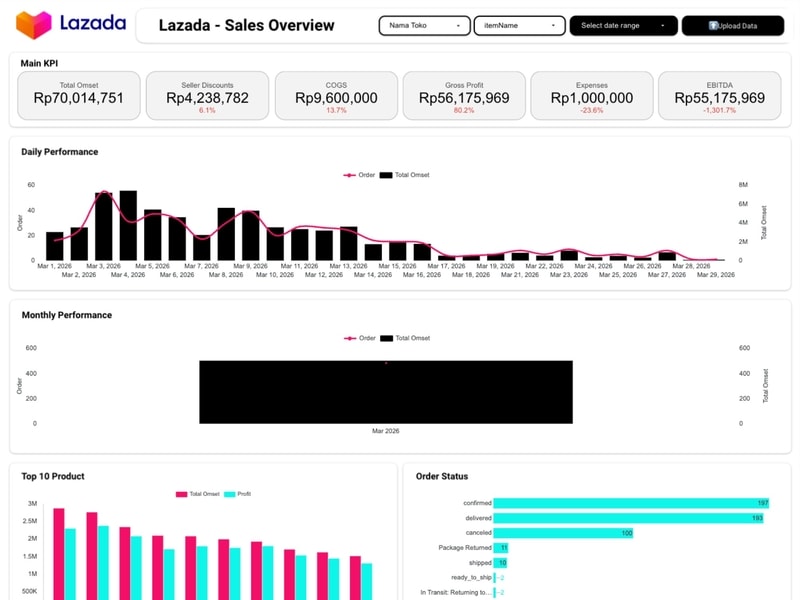Select the Seller Discounts KPI card
800x600 pixels.
(x=207, y=95)
